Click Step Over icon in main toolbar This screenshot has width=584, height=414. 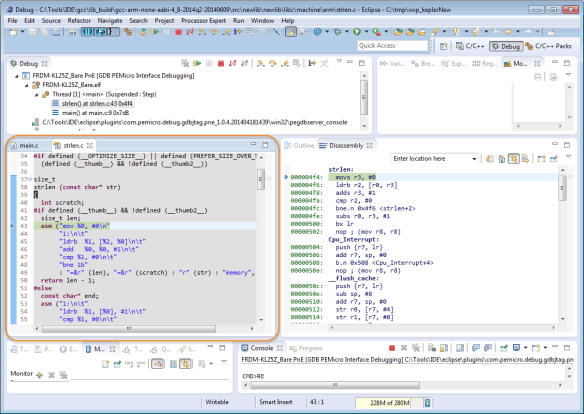point(214,32)
